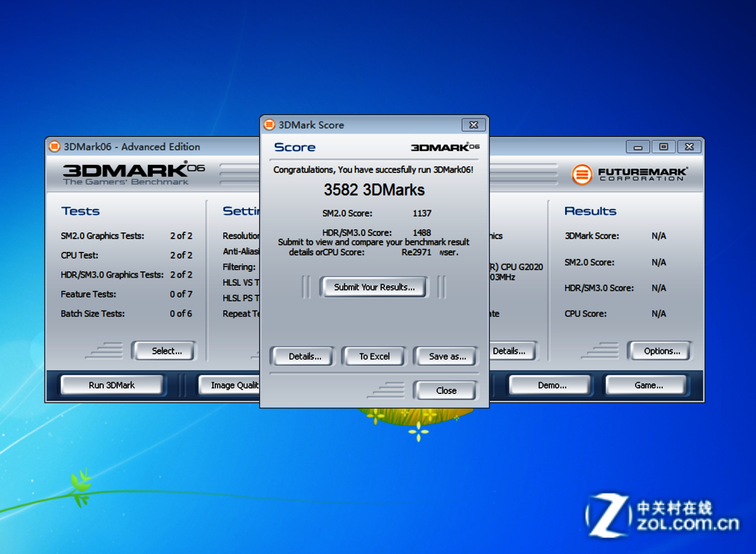Maximize the 3DMark06 Advanced Edition window

pyautogui.click(x=663, y=147)
